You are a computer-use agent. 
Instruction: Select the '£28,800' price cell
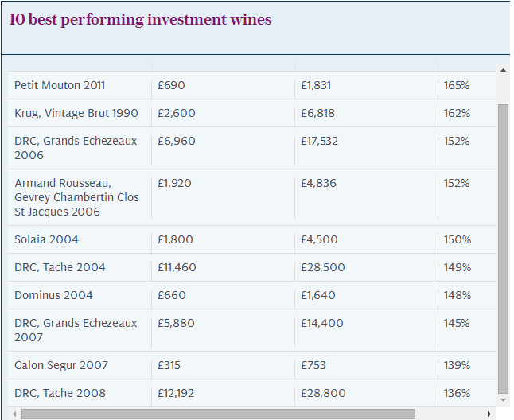click(x=366, y=393)
